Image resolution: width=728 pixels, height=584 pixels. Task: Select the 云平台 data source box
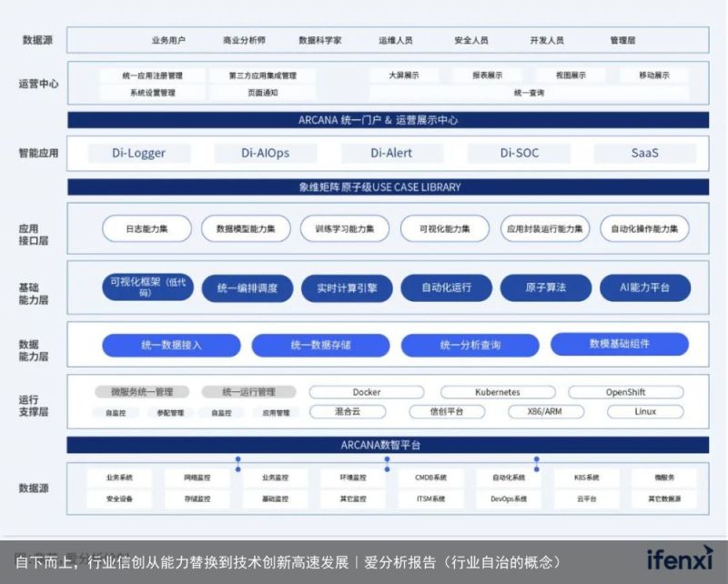[x=586, y=499]
